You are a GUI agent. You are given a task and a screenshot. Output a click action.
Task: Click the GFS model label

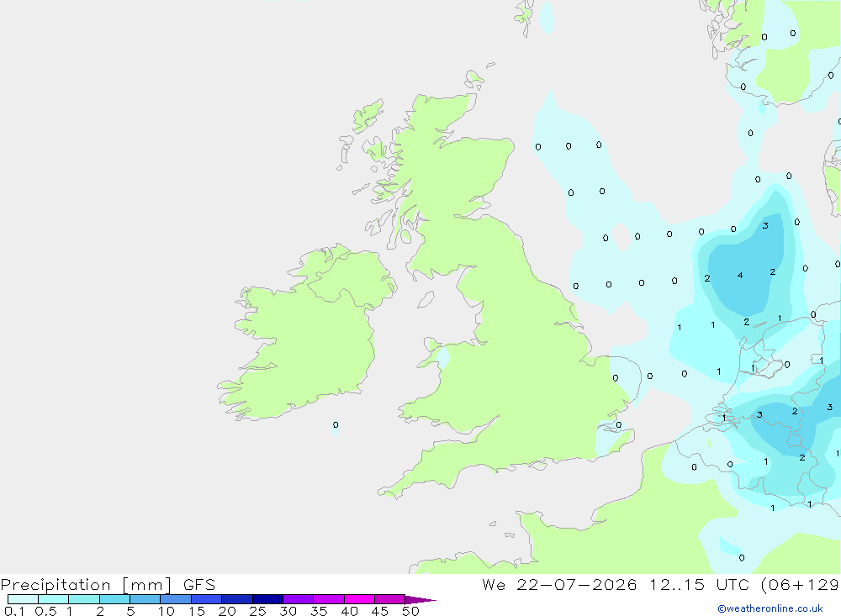click(x=199, y=584)
